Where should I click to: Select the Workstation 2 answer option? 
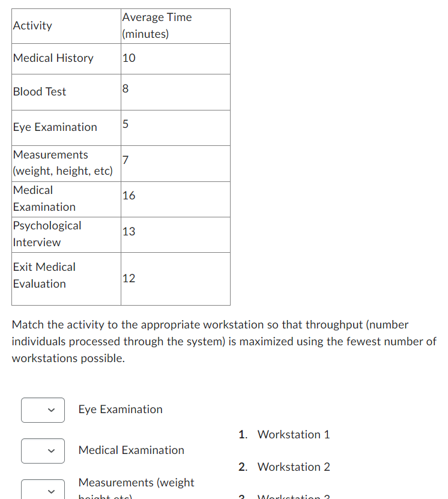click(x=293, y=467)
